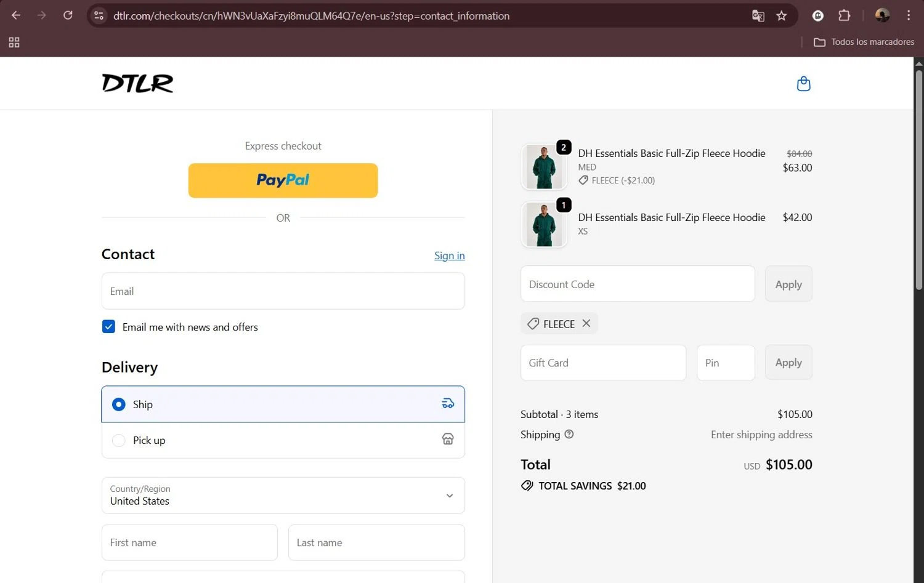Expand the Country/Region dropdown
This screenshot has height=583, width=924.
[x=283, y=495]
